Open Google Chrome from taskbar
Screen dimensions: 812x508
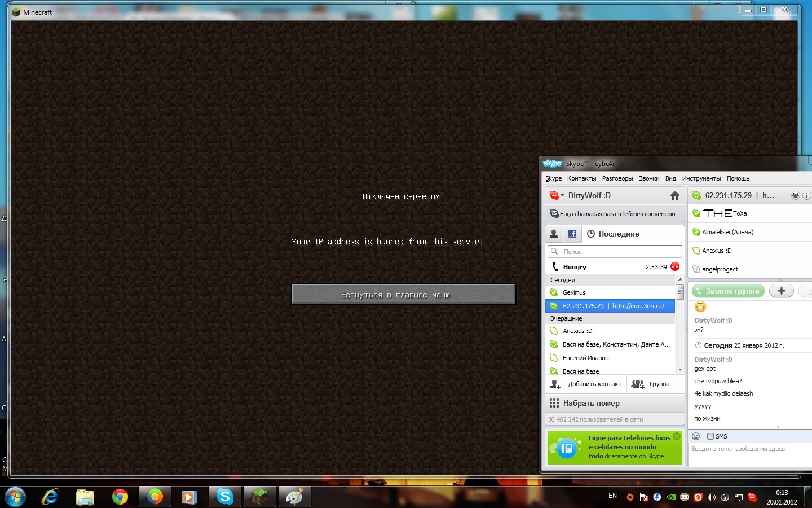120,497
